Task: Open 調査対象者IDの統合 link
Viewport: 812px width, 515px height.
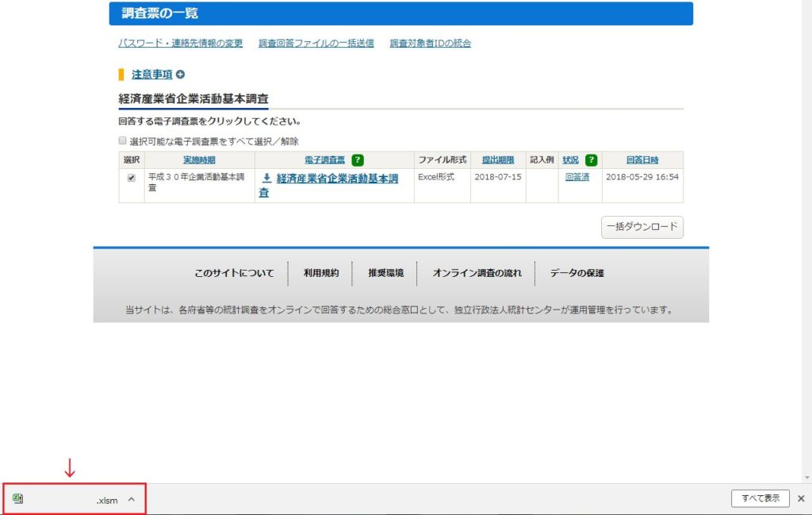Action: [x=430, y=44]
